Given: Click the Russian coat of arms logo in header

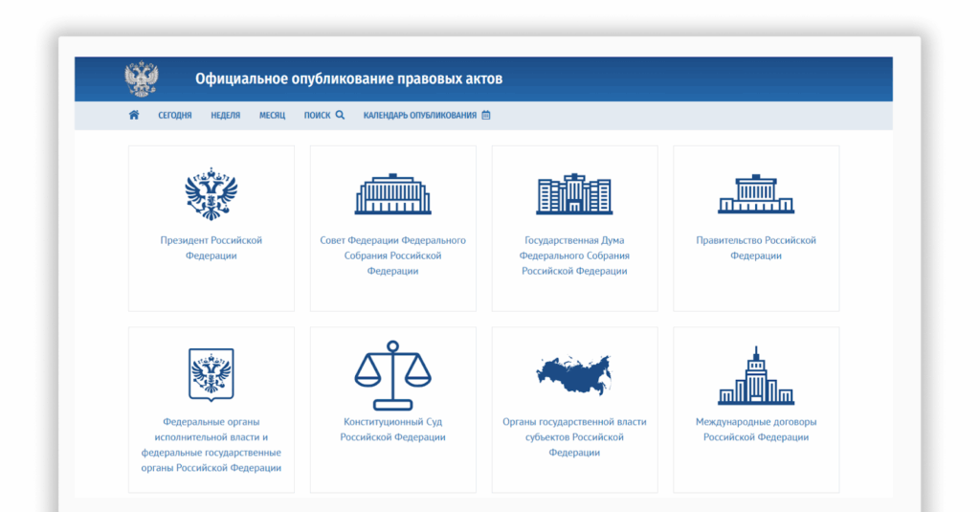Looking at the screenshot, I should (142, 78).
